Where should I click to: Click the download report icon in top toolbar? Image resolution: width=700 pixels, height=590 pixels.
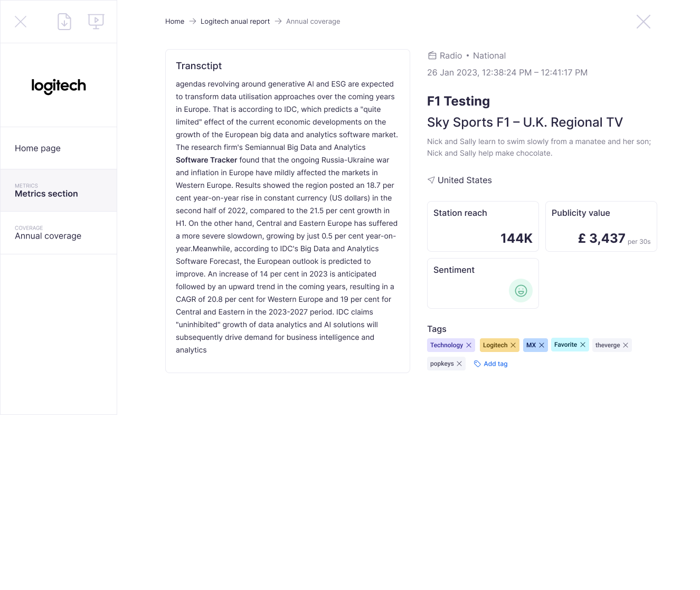(x=64, y=21)
